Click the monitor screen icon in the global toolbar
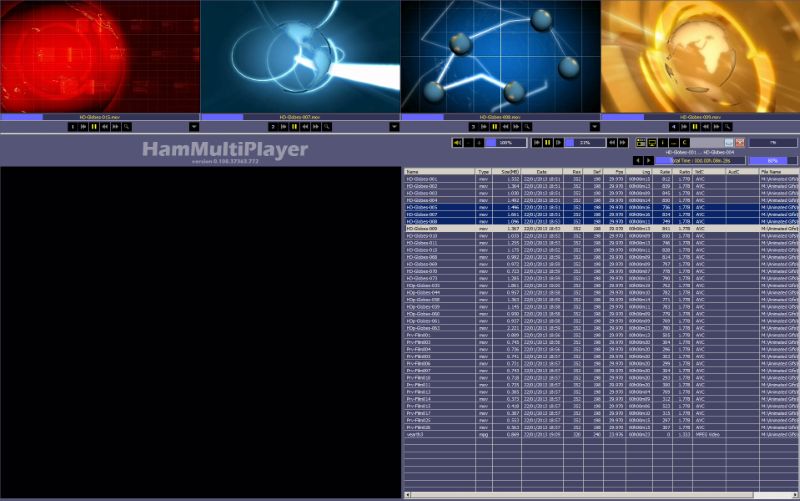Viewport: 800px width, 501px height. click(x=652, y=143)
